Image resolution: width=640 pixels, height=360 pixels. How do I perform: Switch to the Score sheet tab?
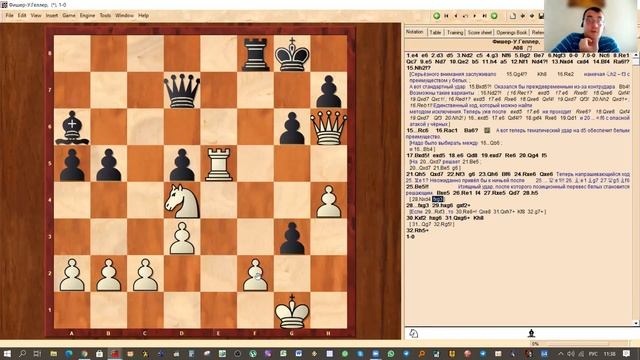(480, 32)
